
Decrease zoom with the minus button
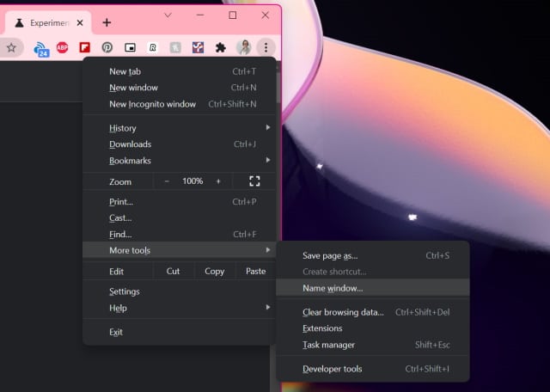tap(167, 181)
